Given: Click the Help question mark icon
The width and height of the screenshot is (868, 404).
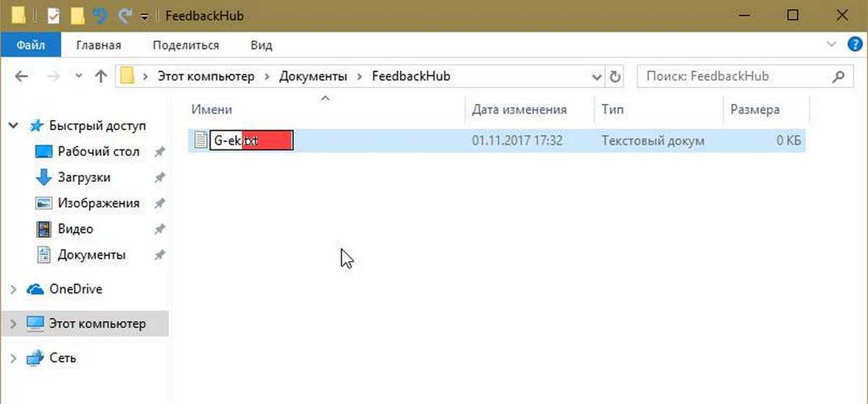Looking at the screenshot, I should click(854, 45).
